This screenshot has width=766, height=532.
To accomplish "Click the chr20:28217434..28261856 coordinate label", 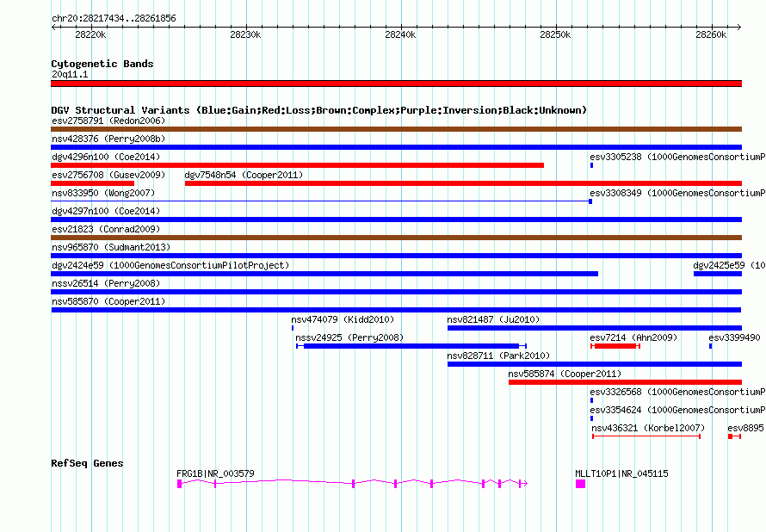I will pos(114,19).
